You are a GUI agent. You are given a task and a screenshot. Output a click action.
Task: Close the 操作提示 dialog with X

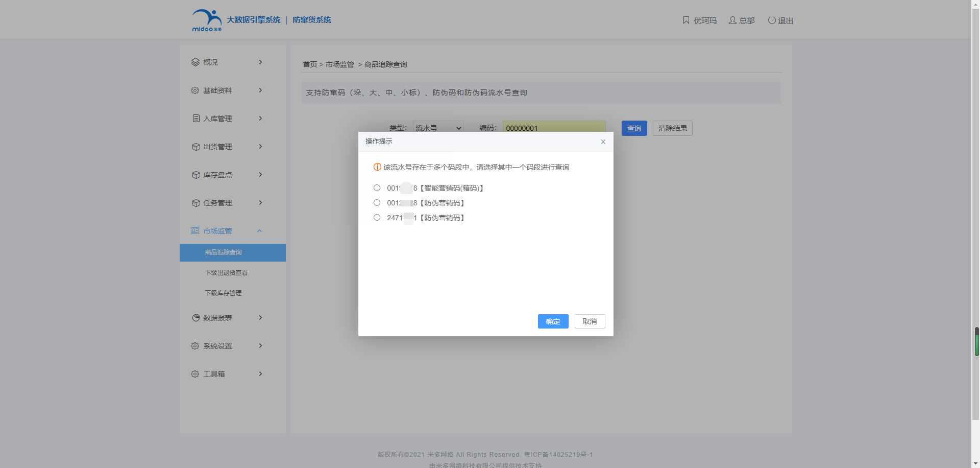pos(603,142)
